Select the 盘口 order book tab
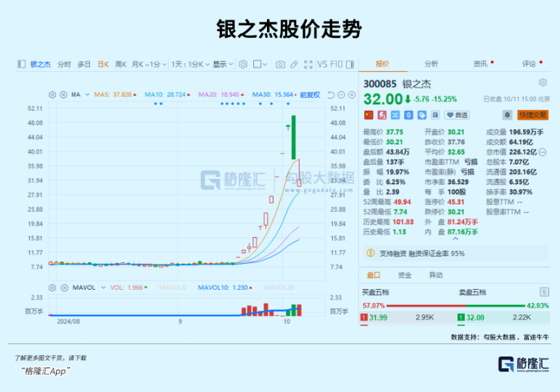 374,275
